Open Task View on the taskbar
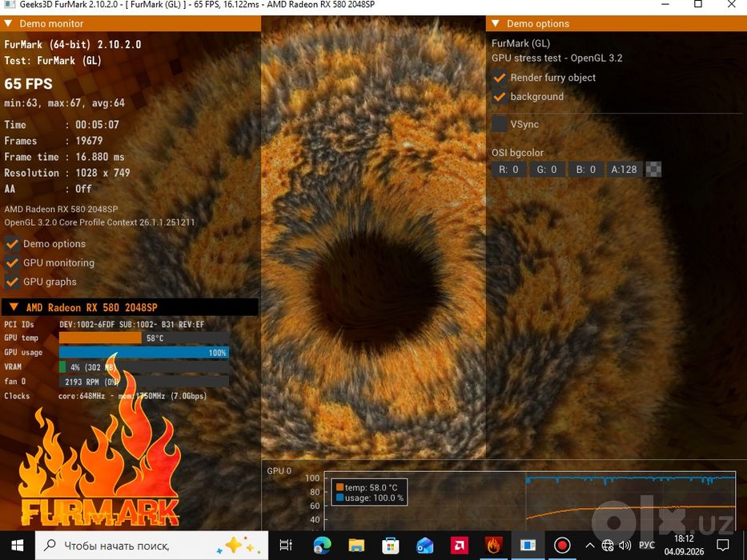Screen dimensions: 747x560 click(x=286, y=546)
